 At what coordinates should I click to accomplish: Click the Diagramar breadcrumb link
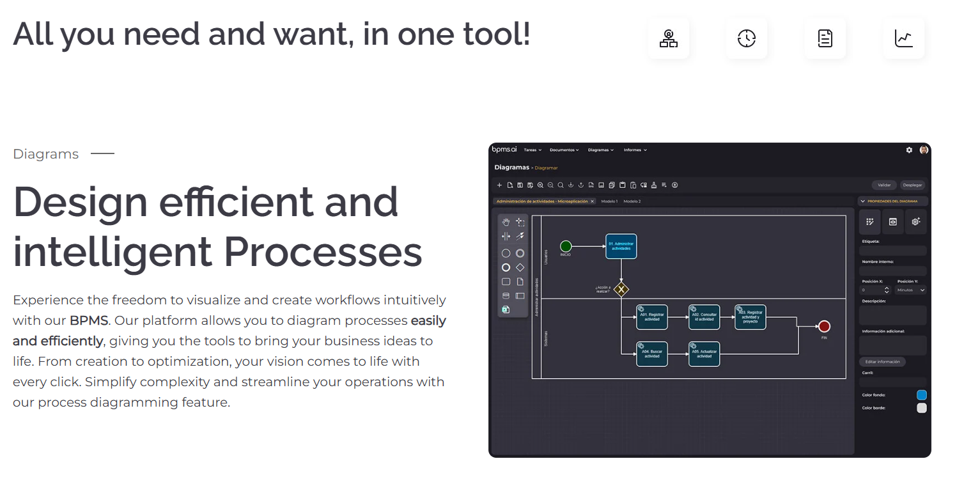547,168
